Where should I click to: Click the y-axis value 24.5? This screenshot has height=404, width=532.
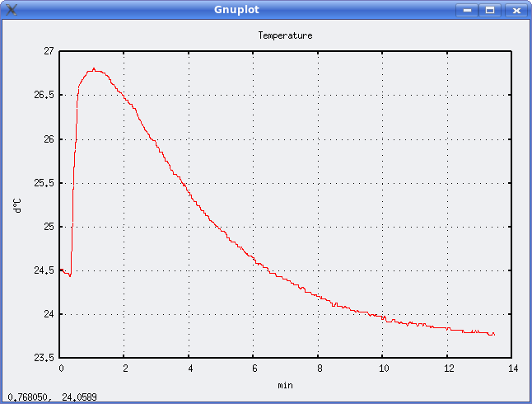click(x=44, y=270)
